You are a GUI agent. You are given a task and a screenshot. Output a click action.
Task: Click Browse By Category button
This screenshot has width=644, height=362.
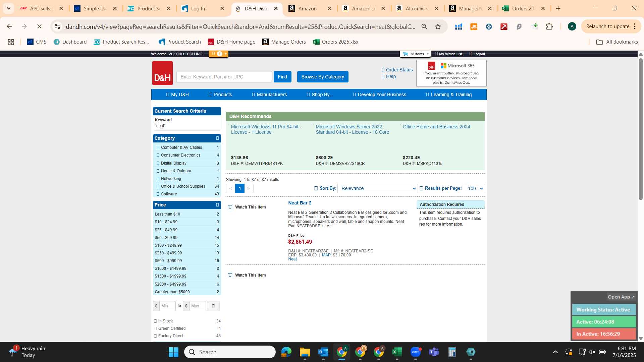click(323, 77)
